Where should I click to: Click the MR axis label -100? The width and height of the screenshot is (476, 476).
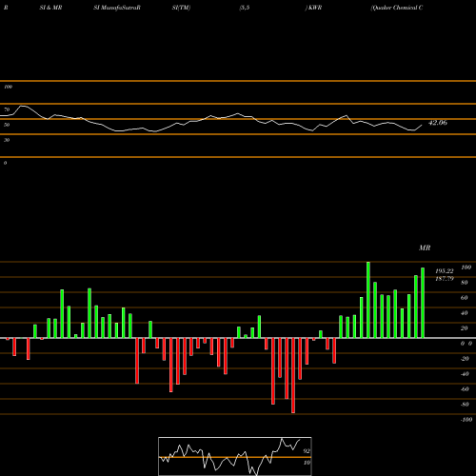point(466,420)
